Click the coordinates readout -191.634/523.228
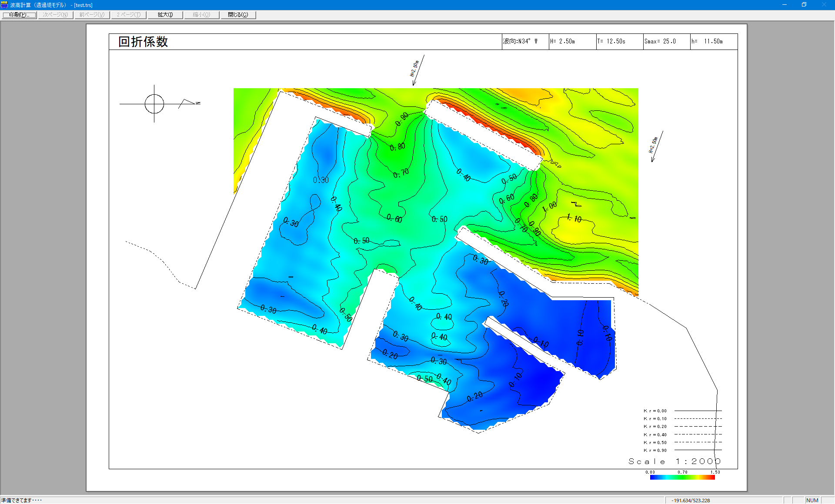The width and height of the screenshot is (835, 504). click(x=691, y=501)
